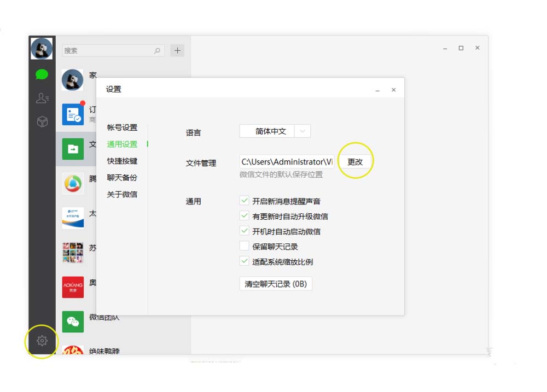Uncheck 适配系统缩放比例 option
547x392 pixels.
point(245,261)
